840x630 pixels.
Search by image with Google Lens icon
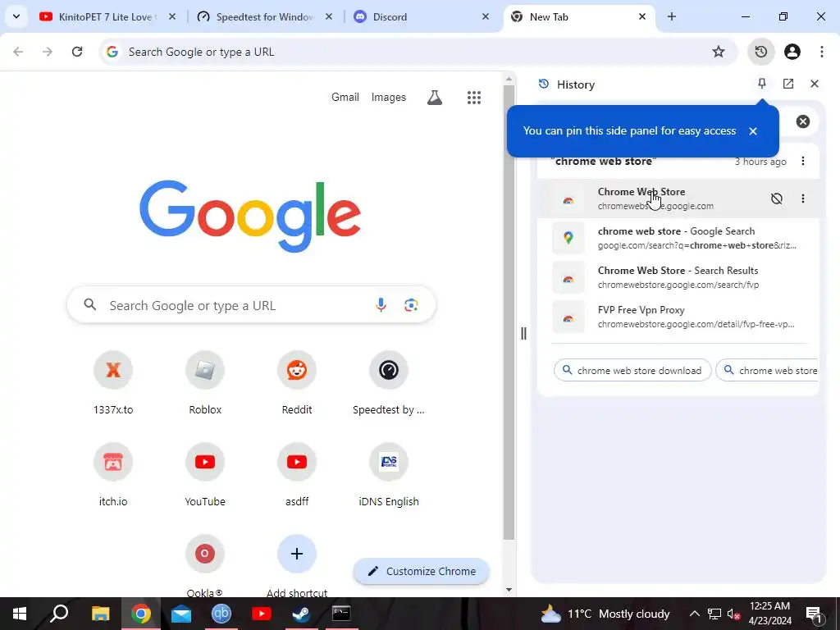pyautogui.click(x=411, y=305)
